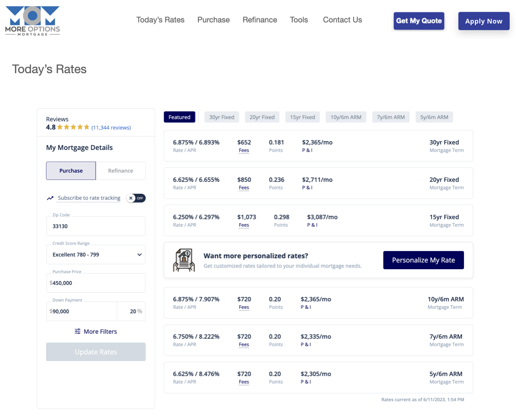Select the Purchase loan type button

coord(71,171)
